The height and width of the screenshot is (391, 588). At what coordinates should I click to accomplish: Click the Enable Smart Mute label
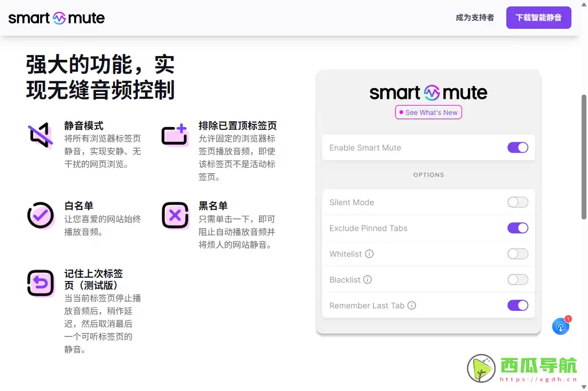[x=365, y=148]
